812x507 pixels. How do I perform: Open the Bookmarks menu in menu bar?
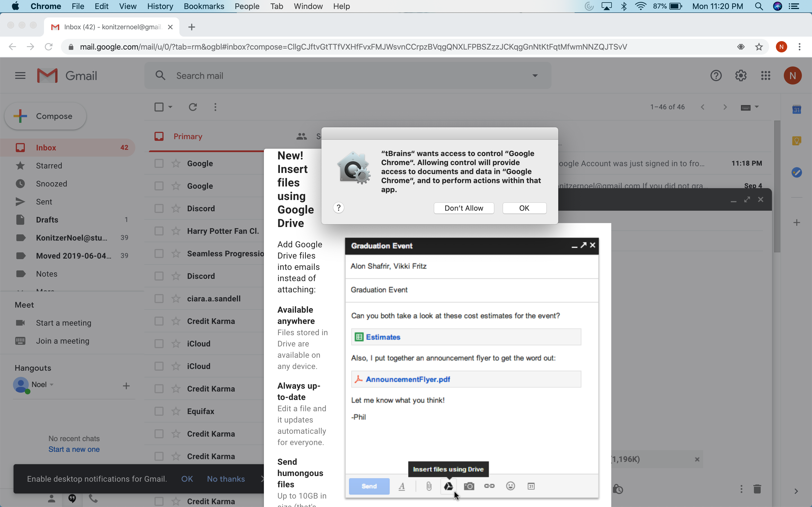pyautogui.click(x=204, y=6)
